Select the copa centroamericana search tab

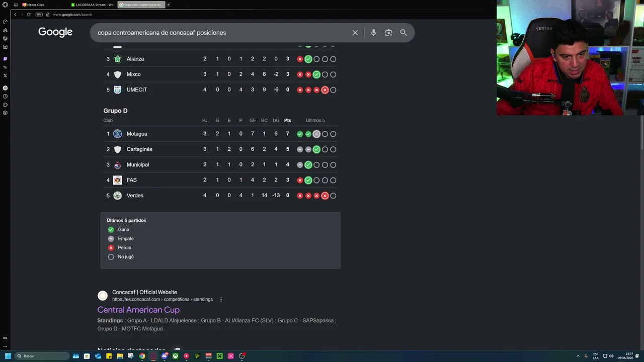click(141, 5)
